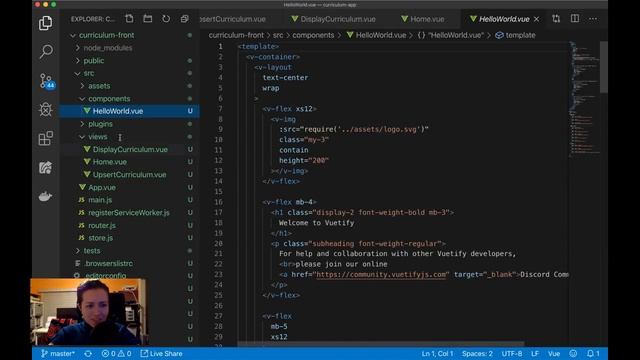This screenshot has height=360, width=640.
Task: Click the New Folder icon in Explorer
Action: (x=148, y=19)
